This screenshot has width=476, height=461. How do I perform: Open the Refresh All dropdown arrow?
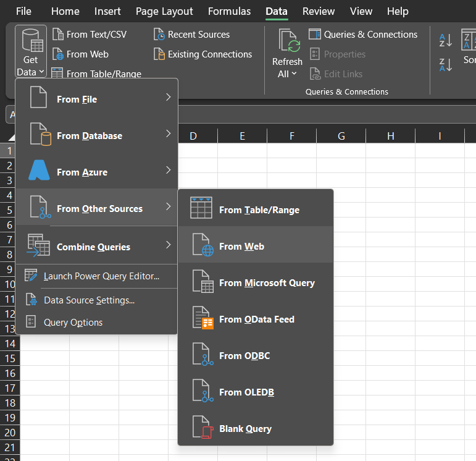coord(294,74)
